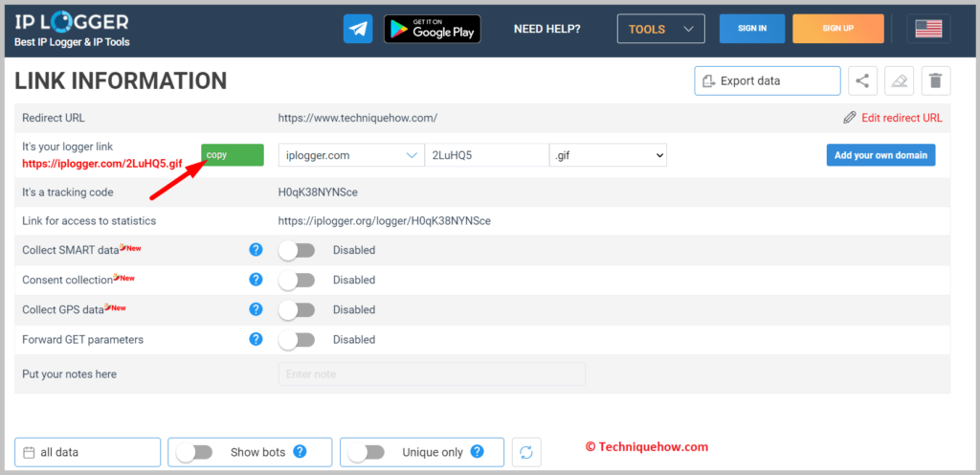Click statistics link https://iplogger.org/logger/H0qK38NYNSce
This screenshot has width=980, height=475.
pyautogui.click(x=385, y=220)
